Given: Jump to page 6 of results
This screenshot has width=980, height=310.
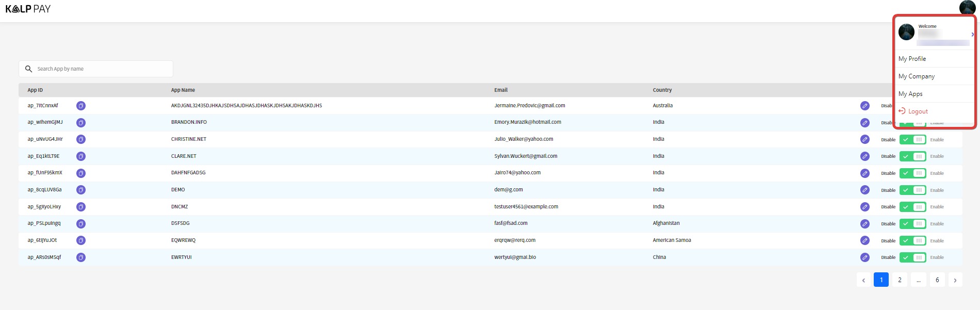Looking at the screenshot, I should (937, 280).
